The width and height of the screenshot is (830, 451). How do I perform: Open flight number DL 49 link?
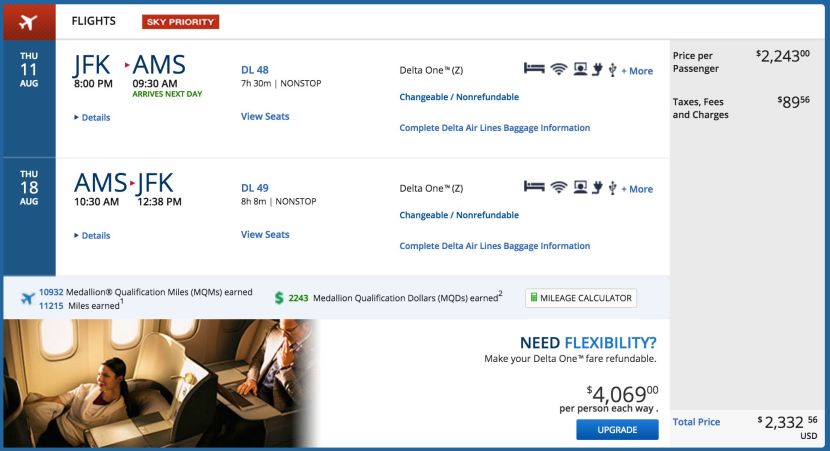[255, 188]
